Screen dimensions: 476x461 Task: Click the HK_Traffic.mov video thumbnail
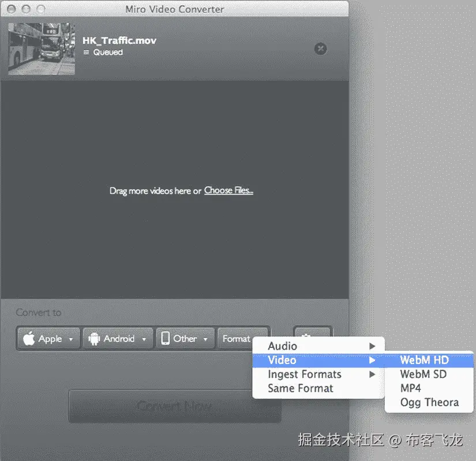point(42,48)
